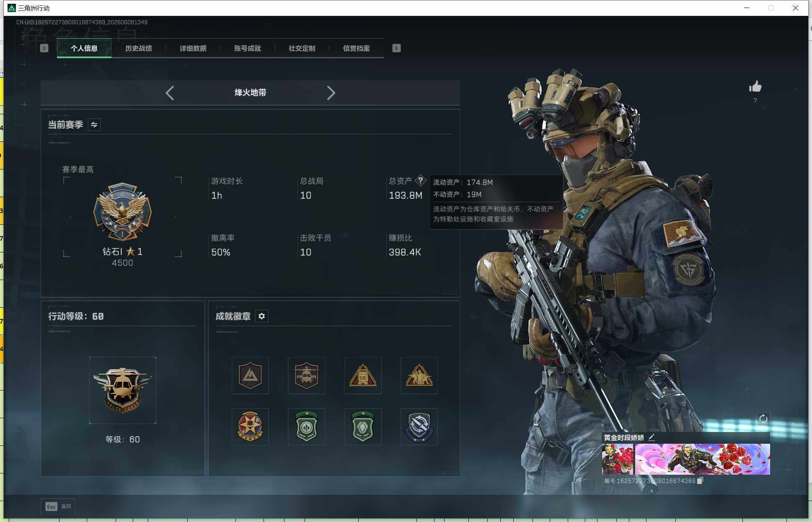
Task: Select the green shield badge with round emblem
Action: (306, 427)
